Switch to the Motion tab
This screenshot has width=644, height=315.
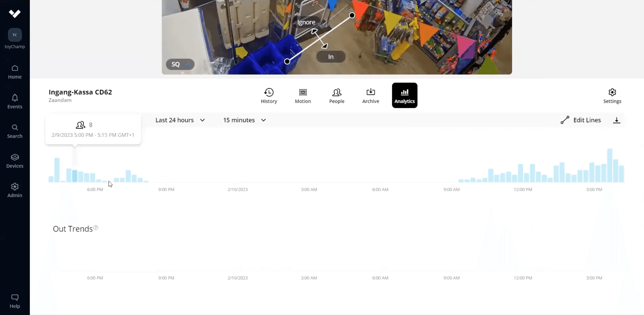(303, 96)
